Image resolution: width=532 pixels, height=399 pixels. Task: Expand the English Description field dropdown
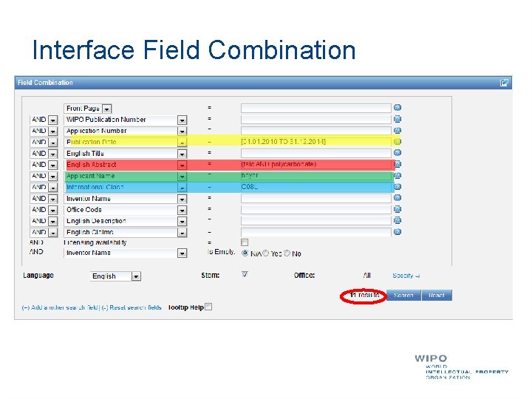(x=183, y=222)
